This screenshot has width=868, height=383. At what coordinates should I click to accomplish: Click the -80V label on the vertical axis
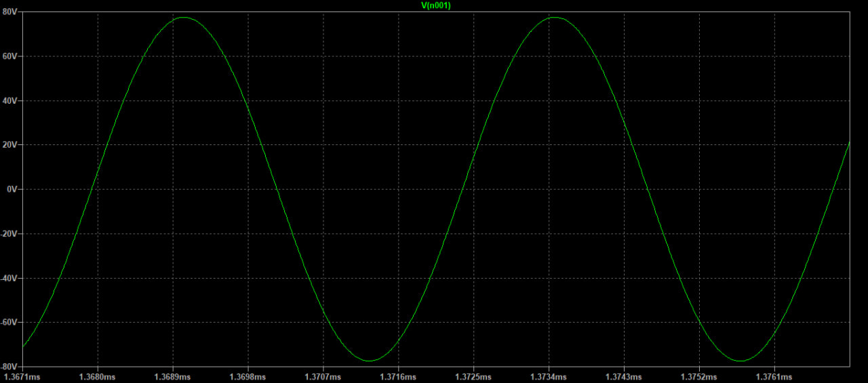9,367
